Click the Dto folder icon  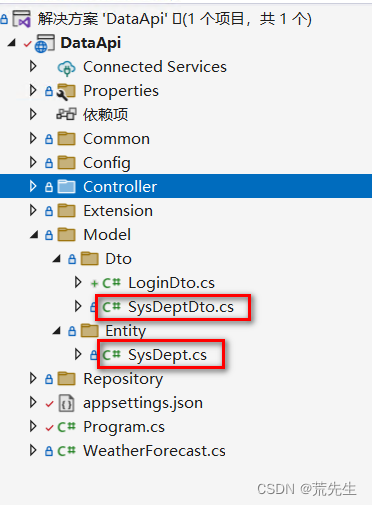point(90,258)
